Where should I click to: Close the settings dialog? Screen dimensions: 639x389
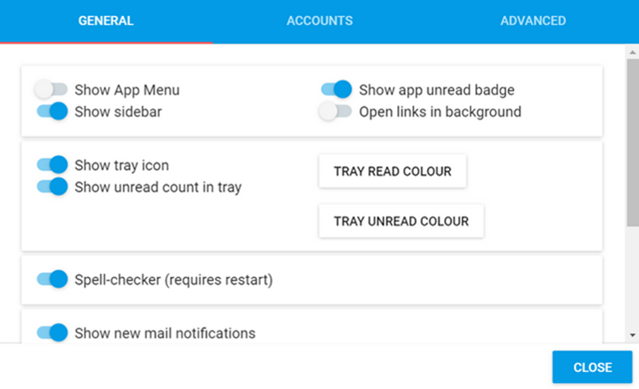[592, 367]
